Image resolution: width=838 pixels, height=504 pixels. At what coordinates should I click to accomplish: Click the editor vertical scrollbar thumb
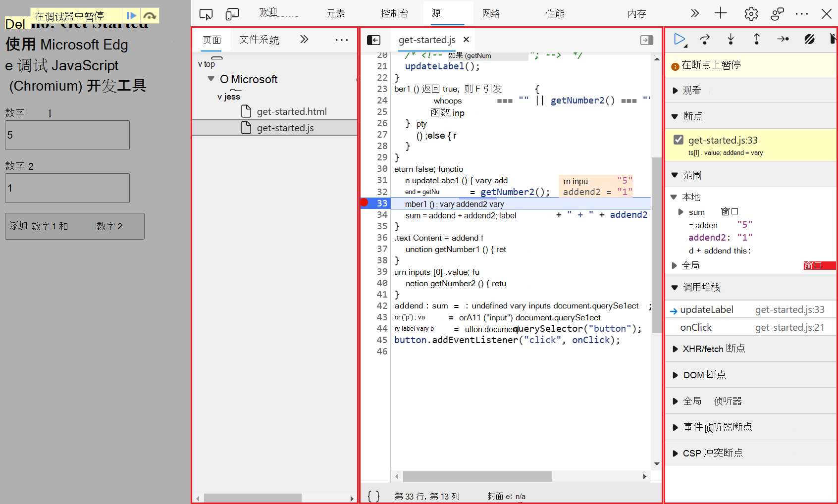[657, 245]
